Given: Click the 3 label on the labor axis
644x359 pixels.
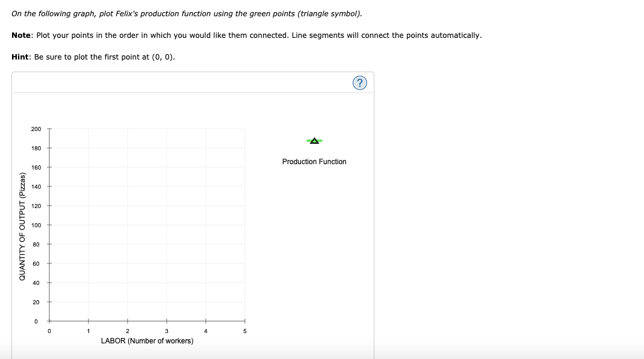Looking at the screenshot, I should pyautogui.click(x=166, y=330).
